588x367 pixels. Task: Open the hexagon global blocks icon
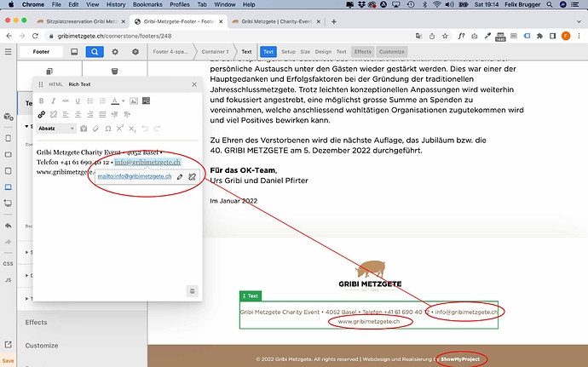(x=135, y=52)
